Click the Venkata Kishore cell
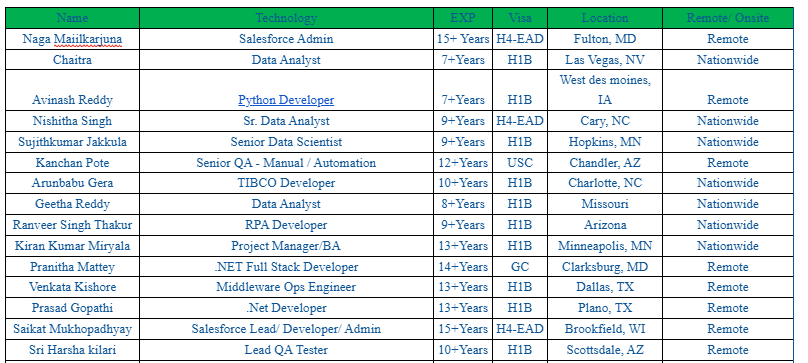Image resolution: width=808 pixels, height=363 pixels. pyautogui.click(x=73, y=287)
